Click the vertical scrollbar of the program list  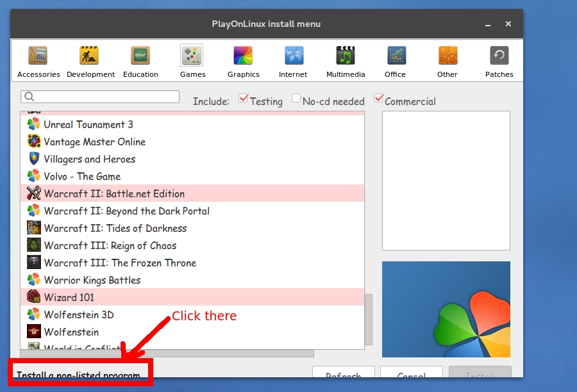point(369,319)
